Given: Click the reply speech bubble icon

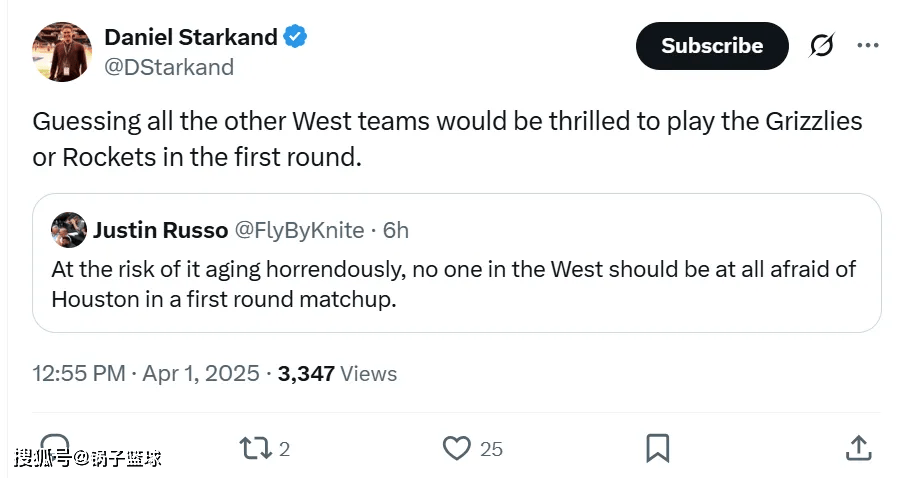Looking at the screenshot, I should [55, 447].
